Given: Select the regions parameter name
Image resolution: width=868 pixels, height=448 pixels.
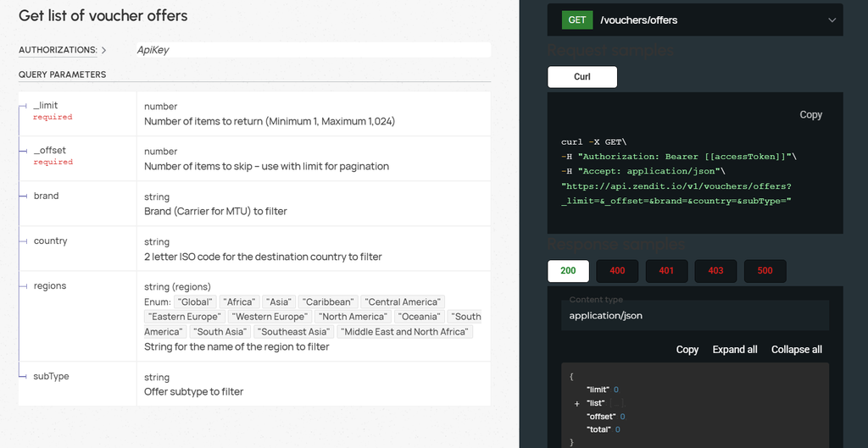Looking at the screenshot, I should click(50, 286).
